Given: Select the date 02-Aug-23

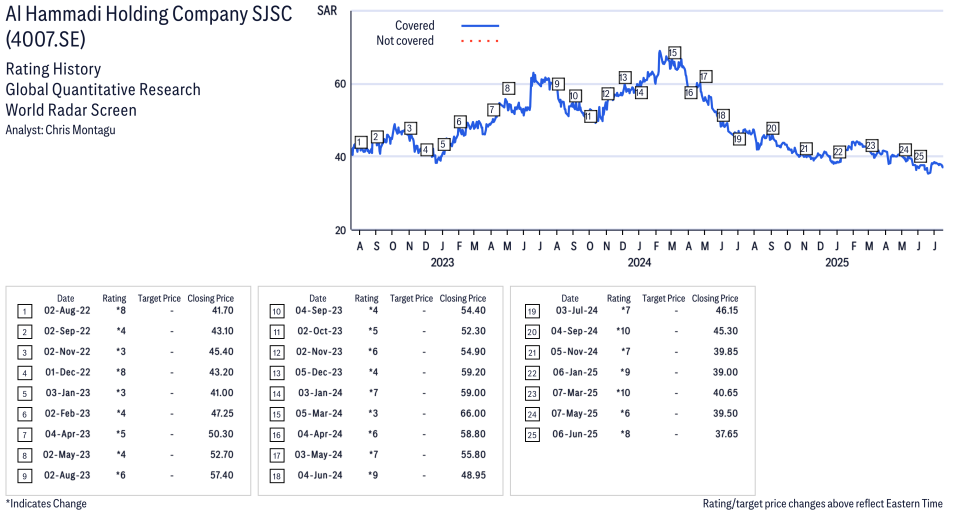Looking at the screenshot, I should pos(67,475).
